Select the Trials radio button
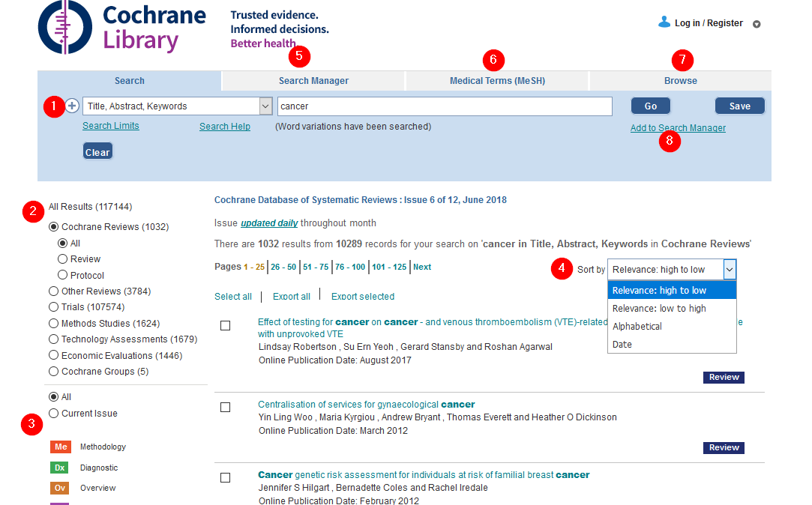812x505 pixels. click(x=53, y=307)
